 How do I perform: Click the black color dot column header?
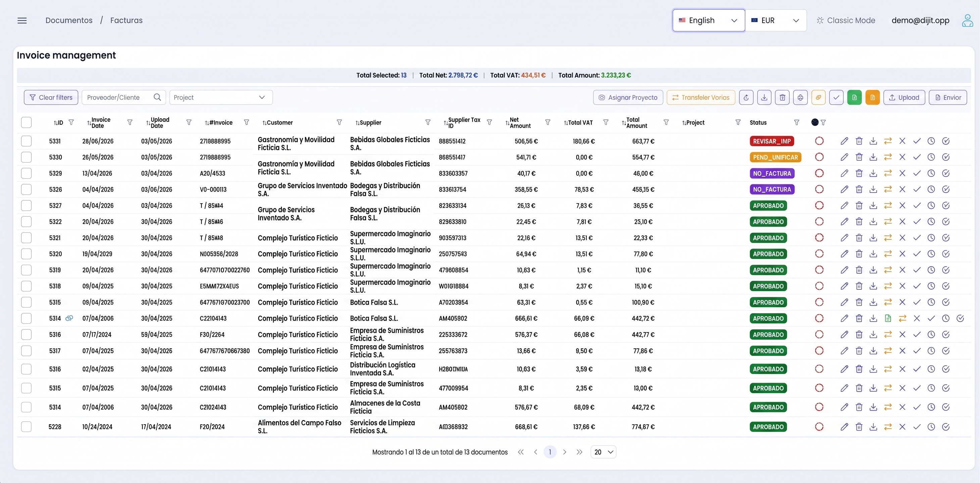(815, 122)
